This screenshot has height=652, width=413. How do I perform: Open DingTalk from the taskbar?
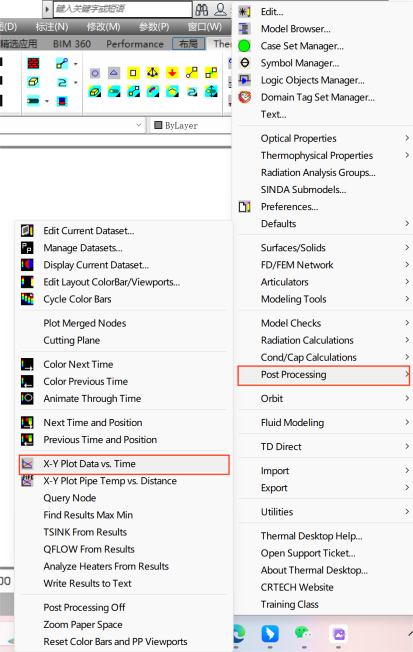[x=270, y=634]
